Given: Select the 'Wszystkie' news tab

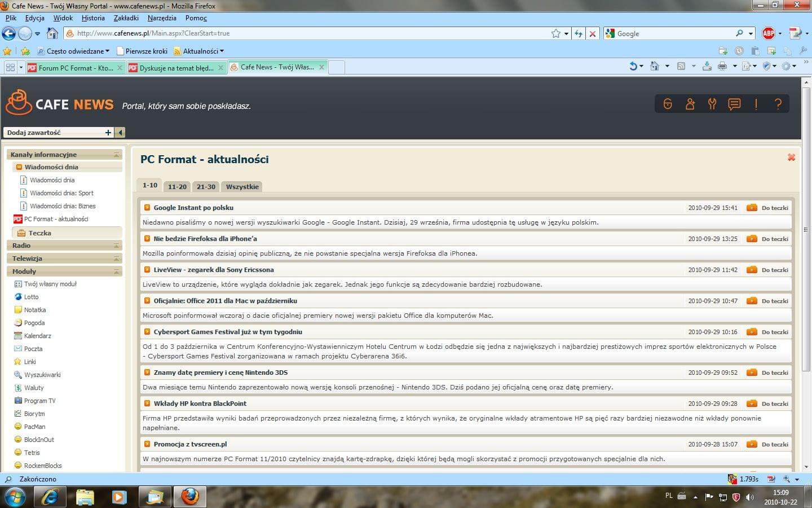Looking at the screenshot, I should coord(242,187).
